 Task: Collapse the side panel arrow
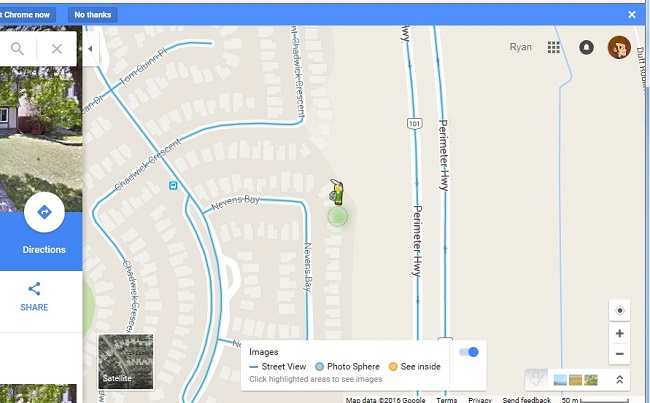(90, 49)
